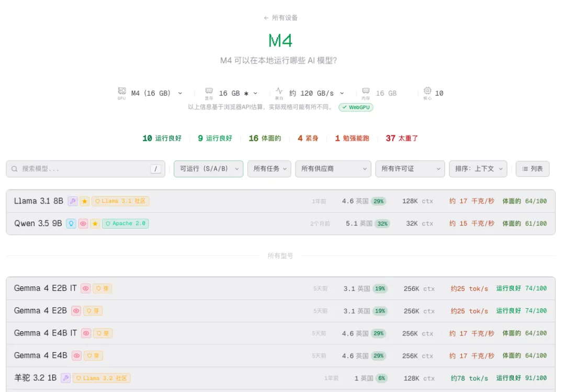Open the Gemma 4 E4B model row
This screenshot has width=565, height=392.
pyautogui.click(x=280, y=355)
